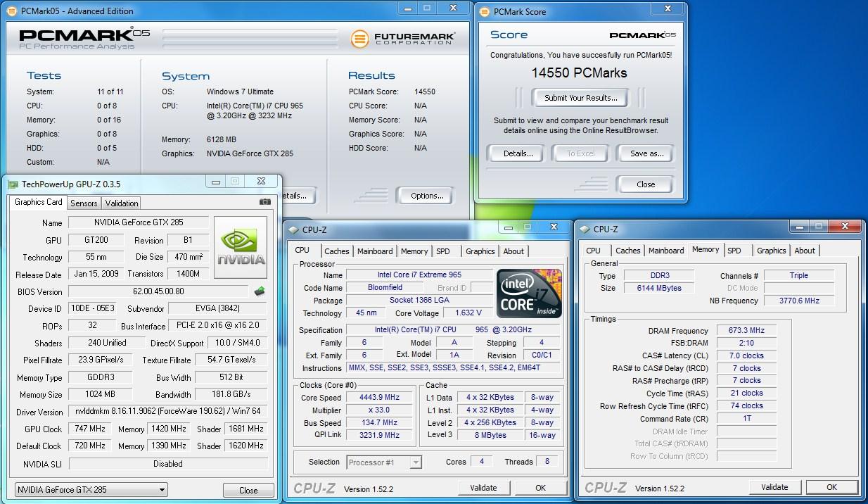Click the NVIDIA SLI Disabled field
The image size is (868, 504).
coord(168,464)
